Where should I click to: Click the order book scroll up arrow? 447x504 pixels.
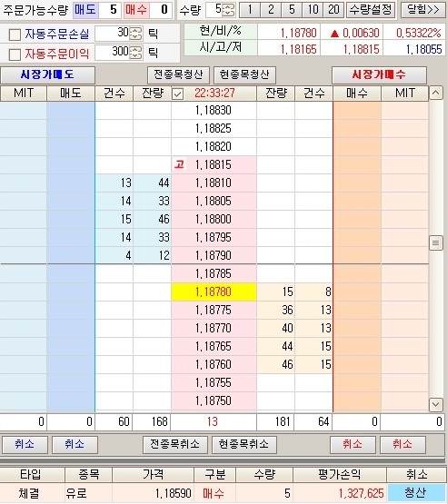(x=435, y=94)
